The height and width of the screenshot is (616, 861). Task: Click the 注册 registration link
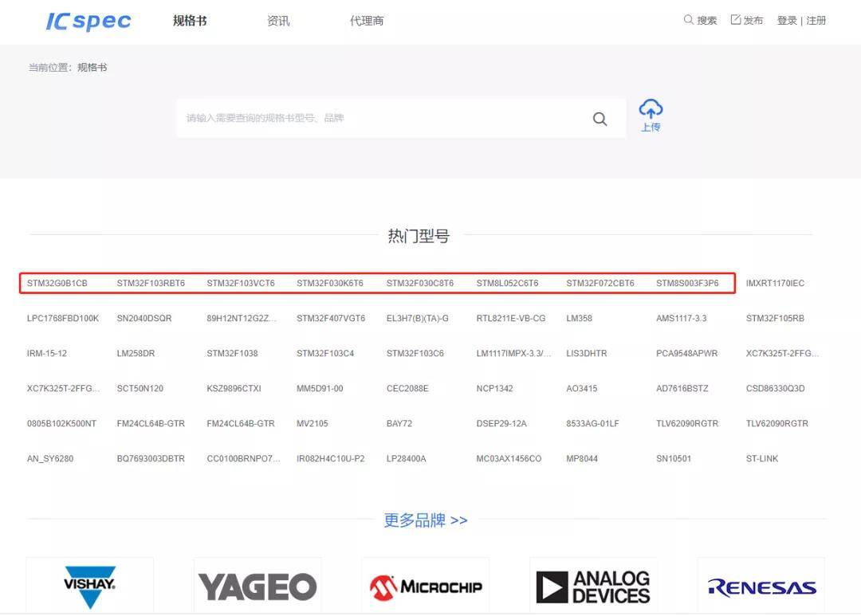816,20
